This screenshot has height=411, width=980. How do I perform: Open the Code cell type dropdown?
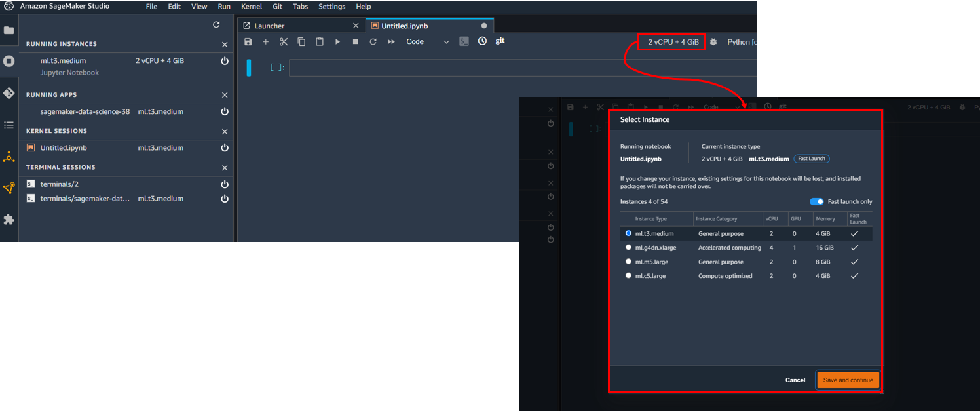pyautogui.click(x=427, y=41)
